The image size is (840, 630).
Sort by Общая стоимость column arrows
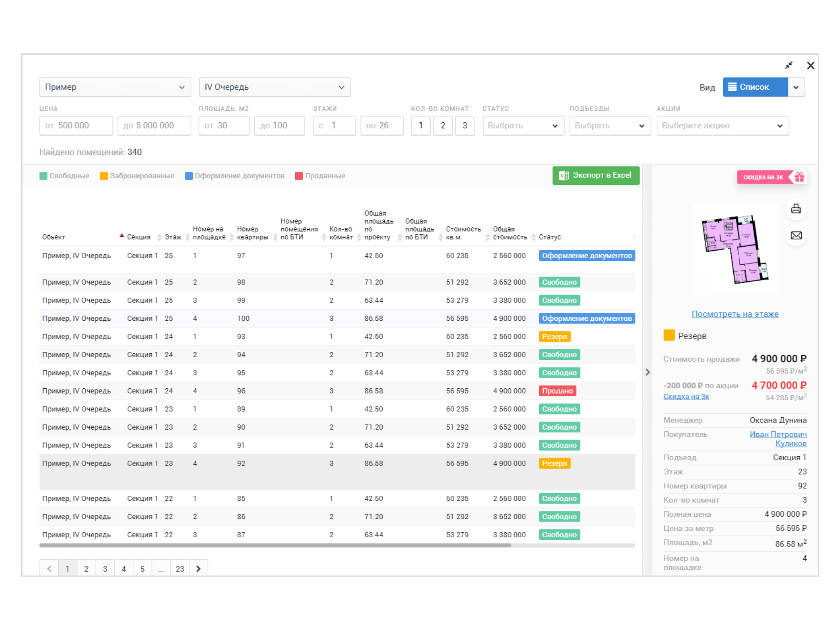click(x=533, y=237)
